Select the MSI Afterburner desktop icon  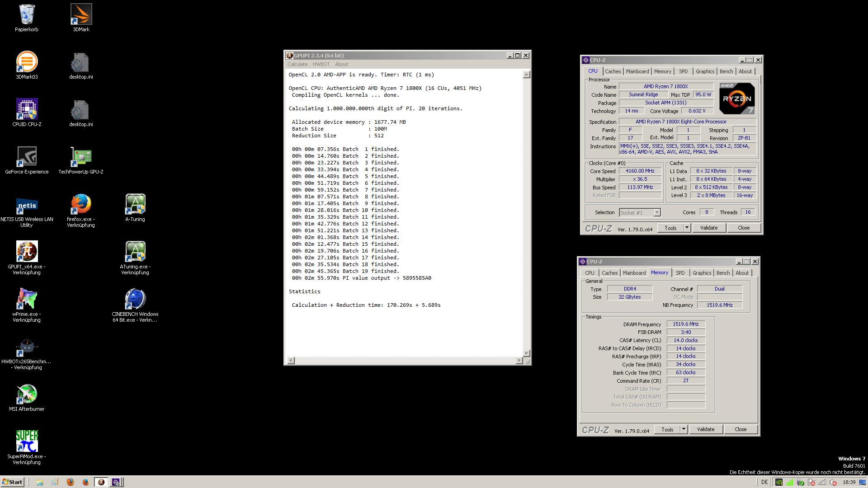click(27, 398)
